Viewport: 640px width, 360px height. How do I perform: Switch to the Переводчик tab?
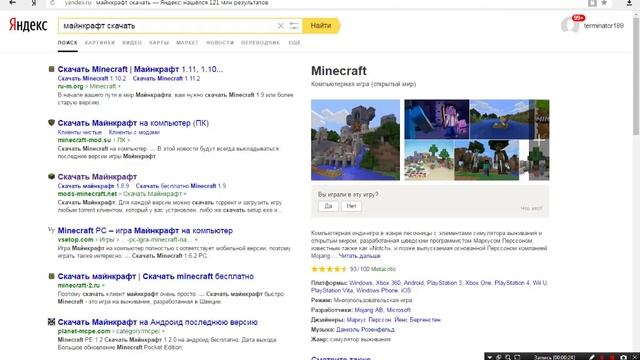pos(260,42)
